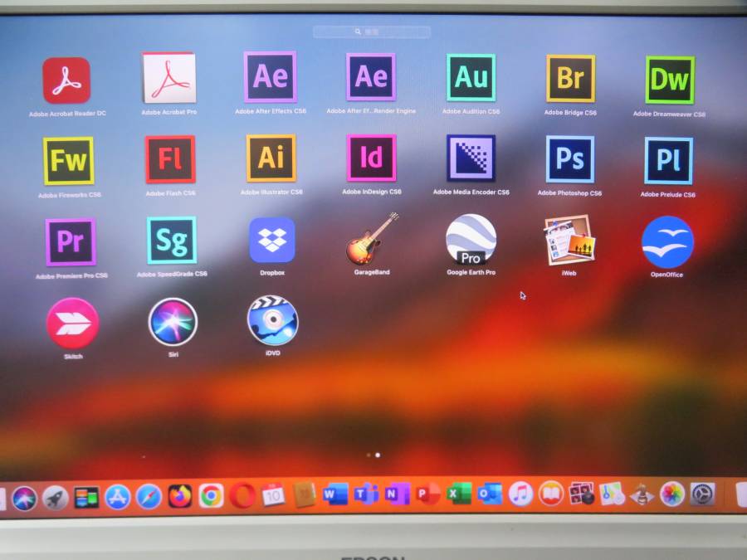This screenshot has width=747, height=560.
Task: Launch iTunes from the Dock
Action: 520,494
